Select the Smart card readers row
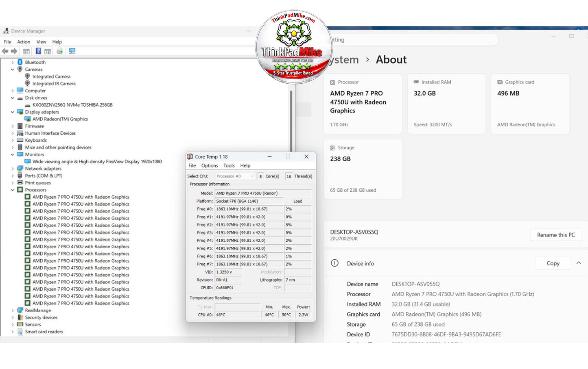This screenshot has width=588, height=369. tap(44, 332)
